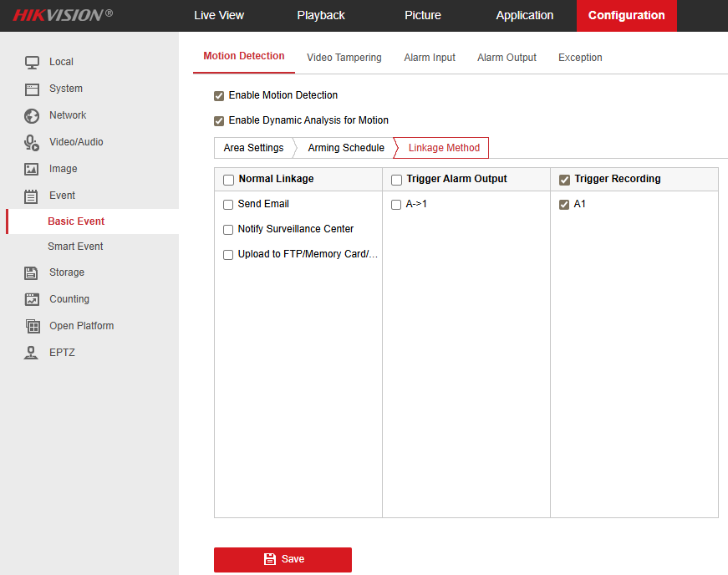Click the Storage disk icon
The image size is (728, 575).
pos(32,272)
